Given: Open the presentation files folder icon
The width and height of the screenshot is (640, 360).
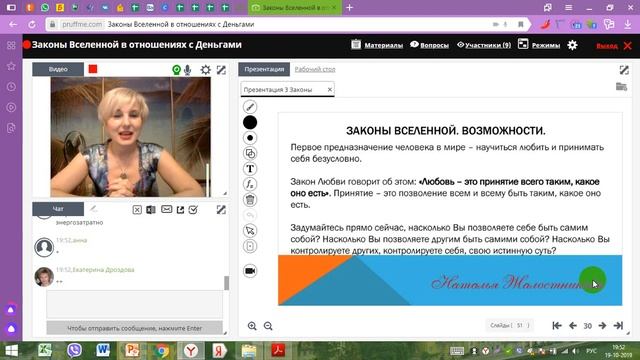Looking at the screenshot, I should (621, 87).
